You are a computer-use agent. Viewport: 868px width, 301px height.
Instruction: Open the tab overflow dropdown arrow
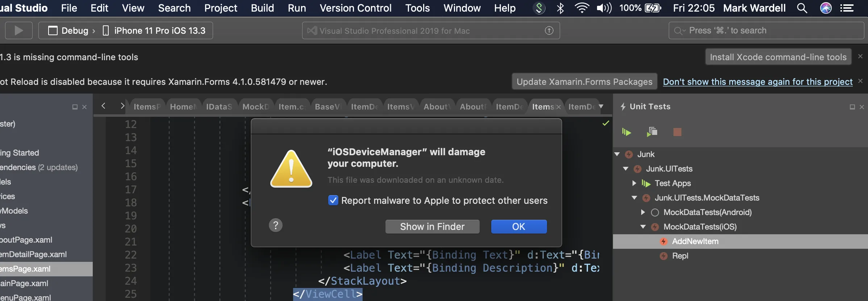(601, 106)
